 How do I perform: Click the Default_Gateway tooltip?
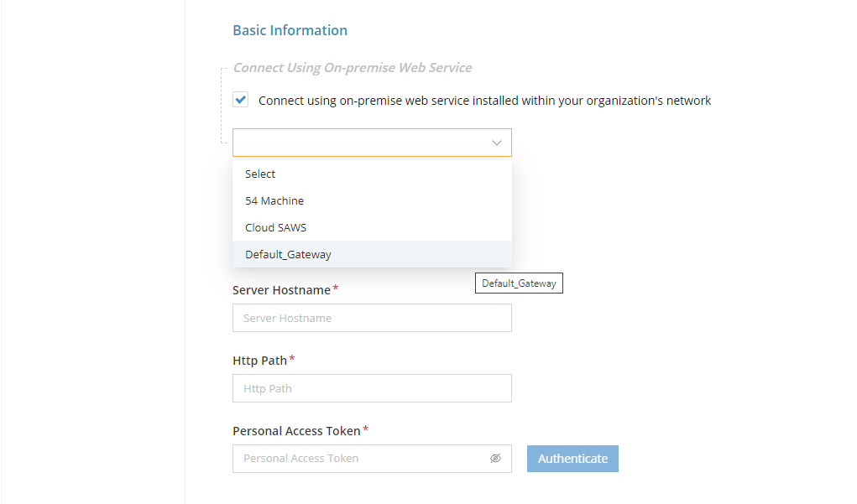tap(519, 283)
